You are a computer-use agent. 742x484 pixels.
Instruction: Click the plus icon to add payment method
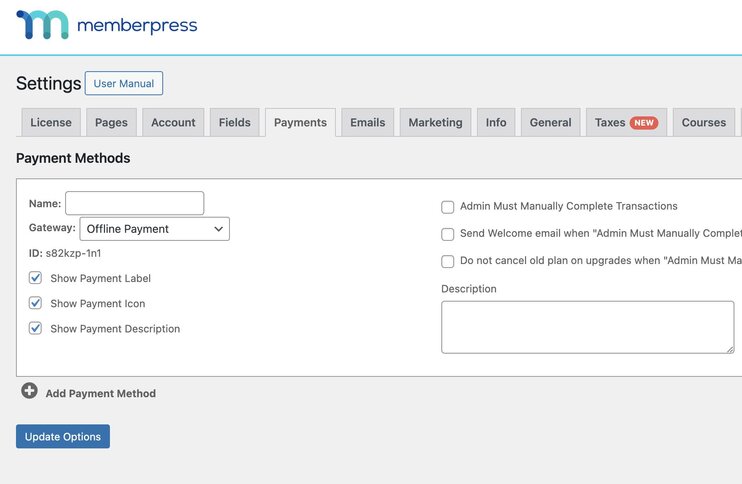tap(29, 392)
